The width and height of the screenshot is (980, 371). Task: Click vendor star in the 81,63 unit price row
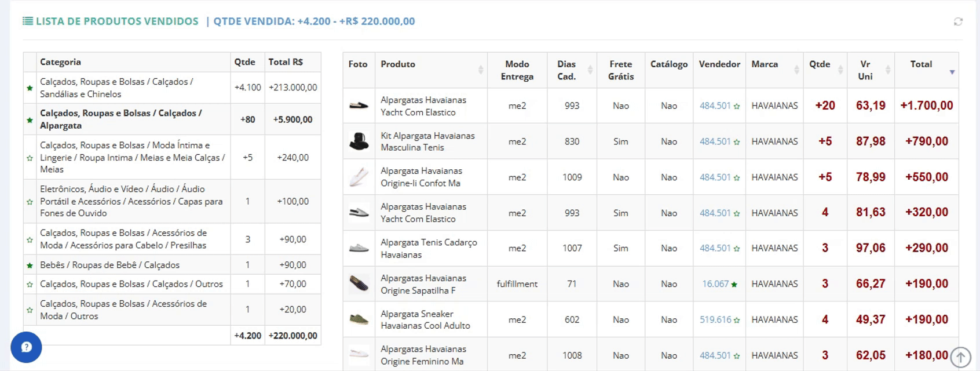click(x=737, y=213)
